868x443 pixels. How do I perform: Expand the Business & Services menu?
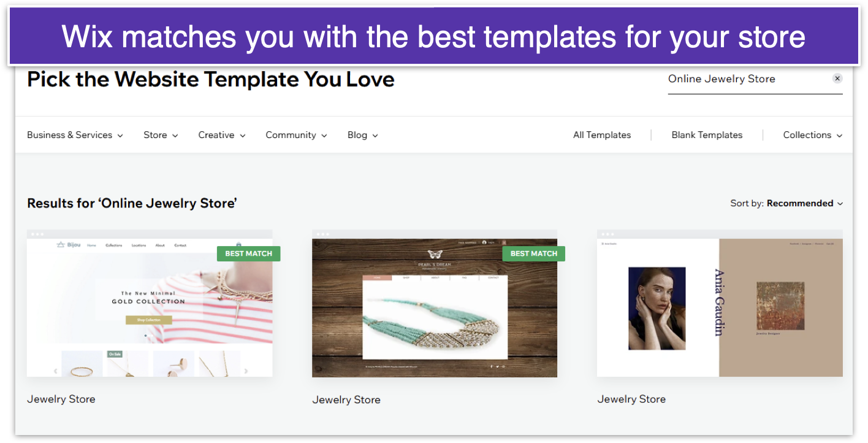click(75, 135)
